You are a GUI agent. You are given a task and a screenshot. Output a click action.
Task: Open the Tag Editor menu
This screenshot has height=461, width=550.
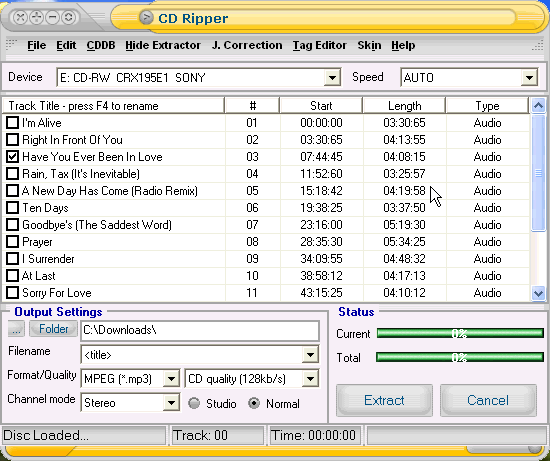point(320,45)
